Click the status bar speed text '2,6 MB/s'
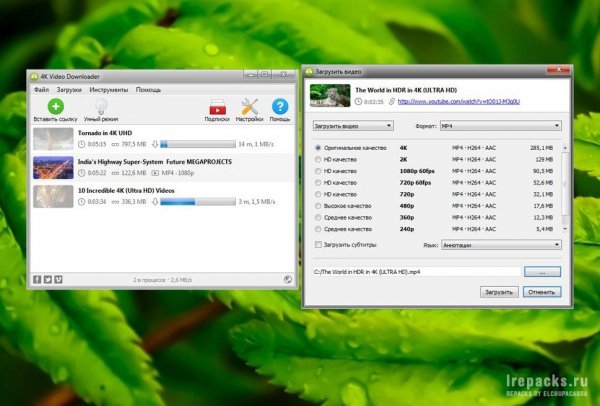 tap(181, 280)
